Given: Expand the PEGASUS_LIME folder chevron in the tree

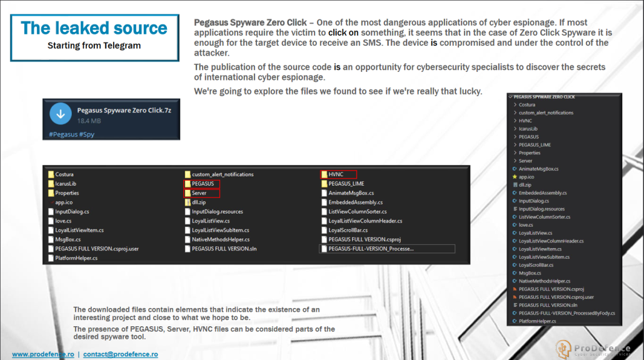Looking at the screenshot, I should [x=515, y=145].
